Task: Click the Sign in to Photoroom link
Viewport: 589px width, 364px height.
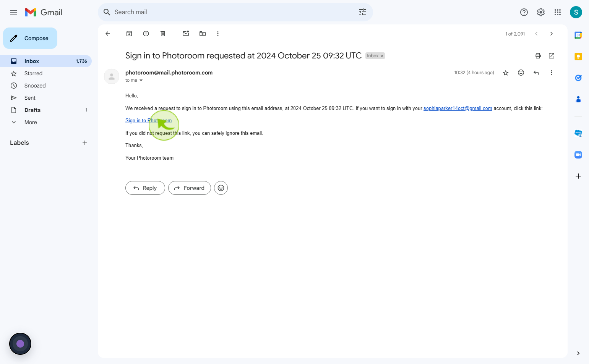Action: pos(148,120)
